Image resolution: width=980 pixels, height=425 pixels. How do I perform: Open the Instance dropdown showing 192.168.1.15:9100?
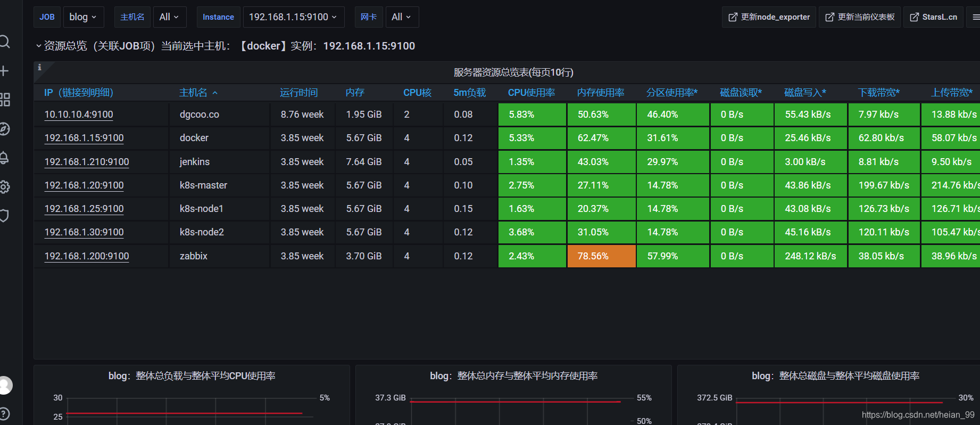(293, 17)
